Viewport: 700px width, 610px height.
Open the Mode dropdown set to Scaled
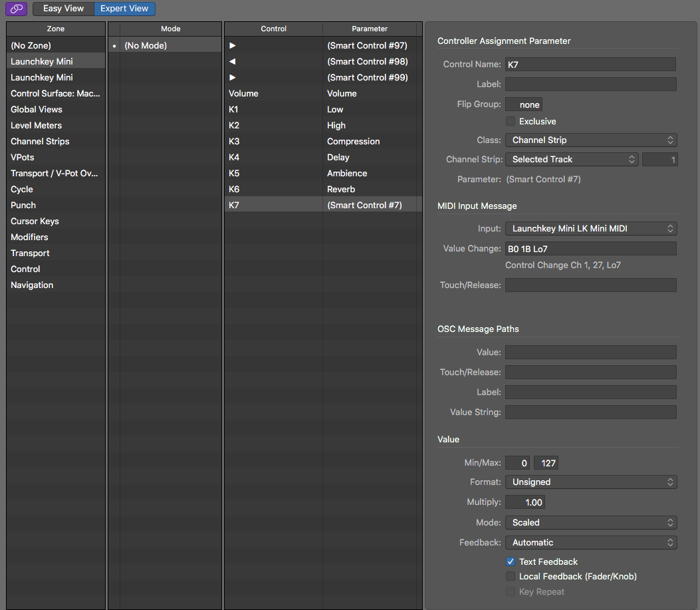(590, 523)
